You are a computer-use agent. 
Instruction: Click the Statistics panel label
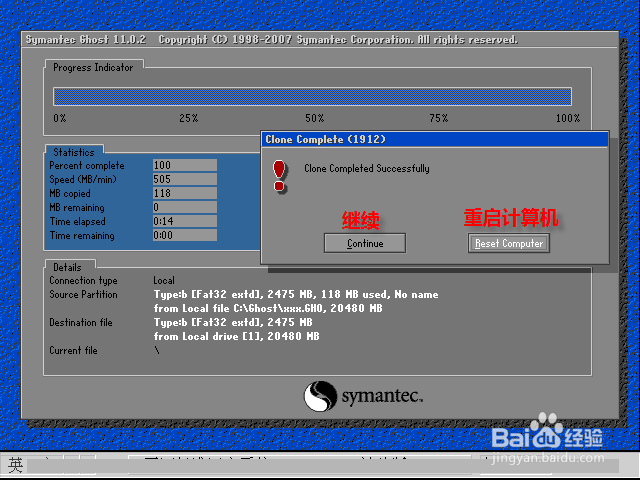click(x=74, y=152)
